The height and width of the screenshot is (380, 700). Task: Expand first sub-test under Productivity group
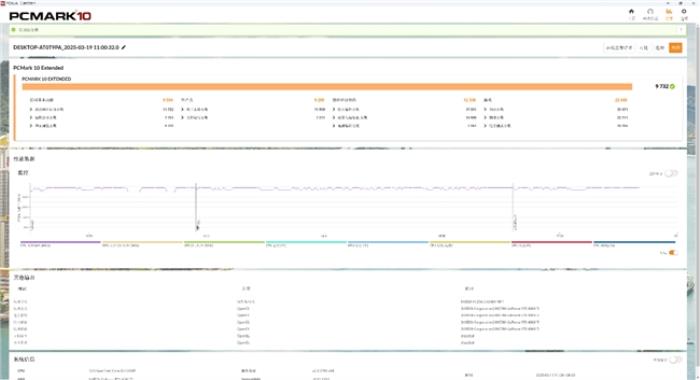(183, 109)
